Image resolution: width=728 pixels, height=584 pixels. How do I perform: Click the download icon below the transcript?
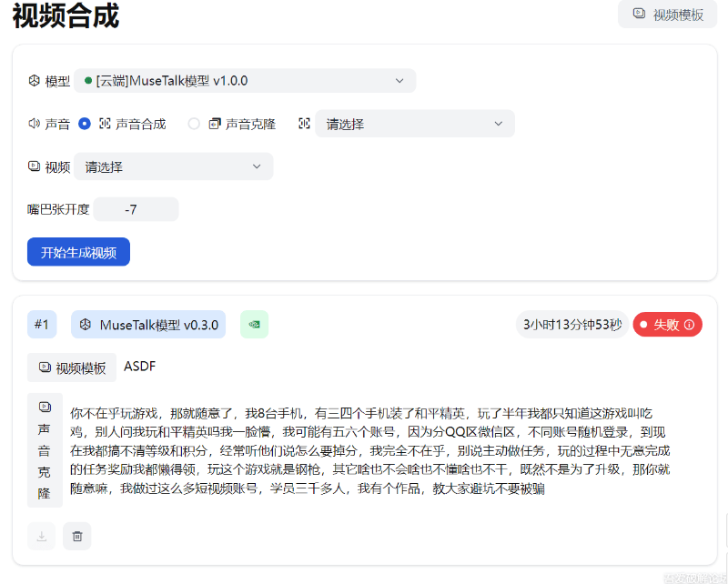click(x=40, y=536)
